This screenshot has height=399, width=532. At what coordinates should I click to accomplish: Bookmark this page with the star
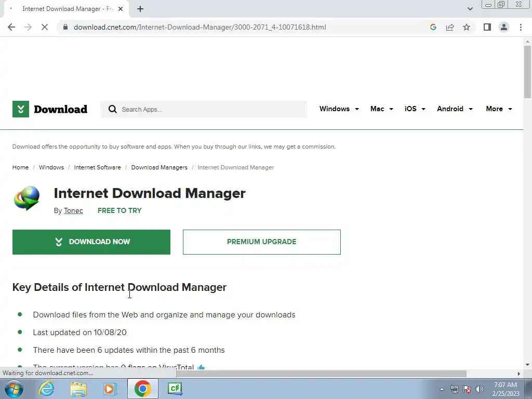(x=467, y=27)
